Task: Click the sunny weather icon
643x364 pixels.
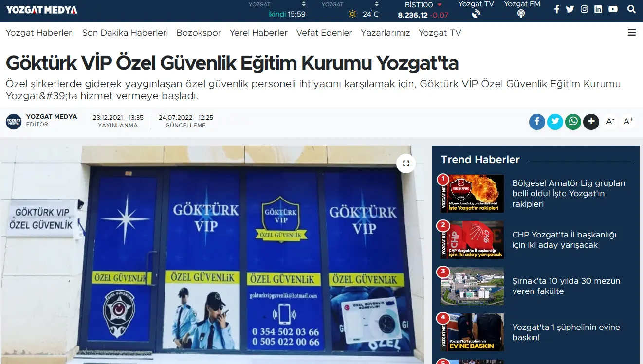Action: (x=352, y=14)
